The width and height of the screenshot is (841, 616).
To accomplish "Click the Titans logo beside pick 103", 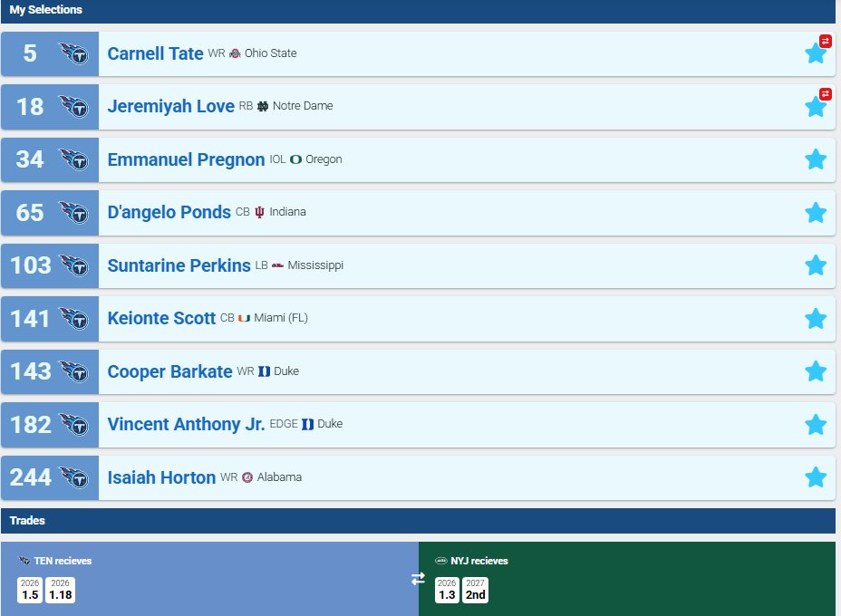I will [73, 265].
